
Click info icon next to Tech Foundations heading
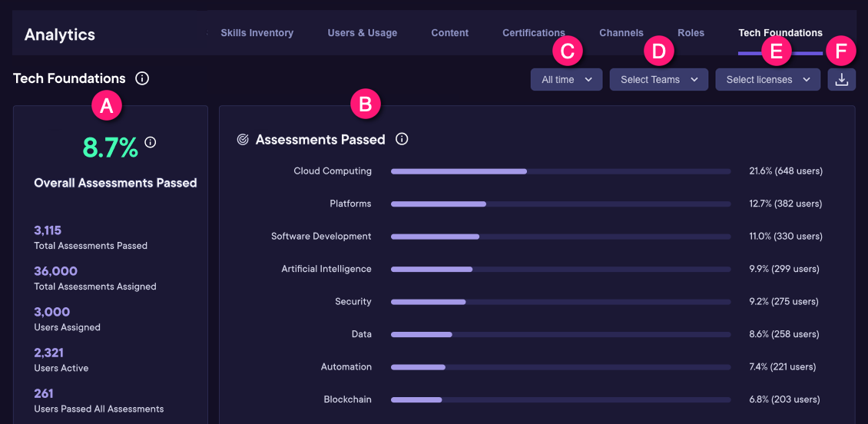click(141, 78)
